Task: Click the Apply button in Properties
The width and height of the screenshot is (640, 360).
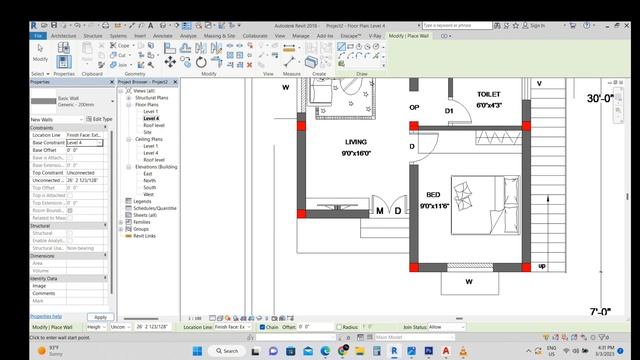Action: point(100,317)
